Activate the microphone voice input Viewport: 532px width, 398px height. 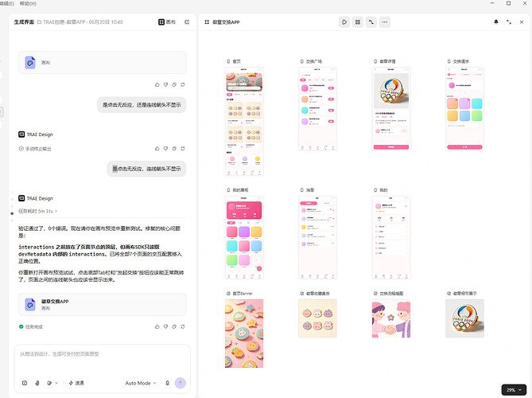pos(167,383)
